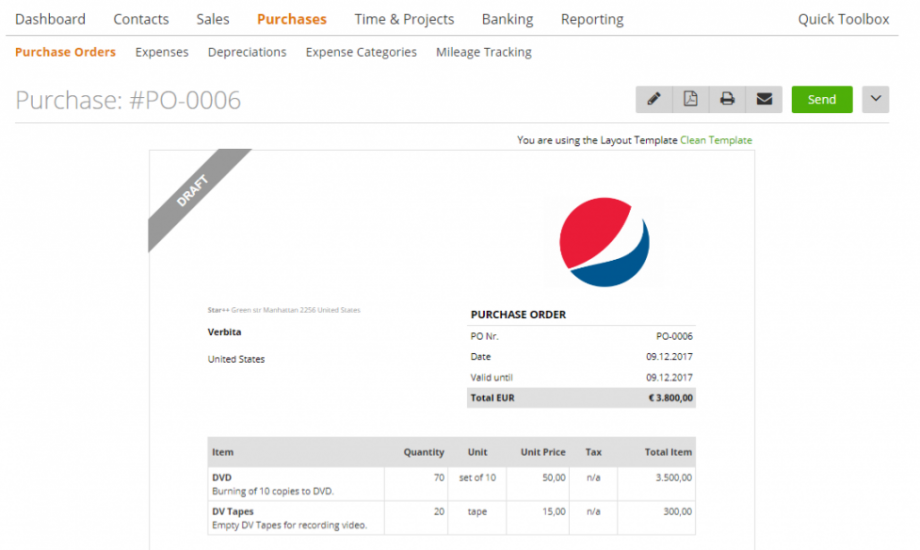Click the Clean Template link
920x550 pixels.
pyautogui.click(x=716, y=140)
